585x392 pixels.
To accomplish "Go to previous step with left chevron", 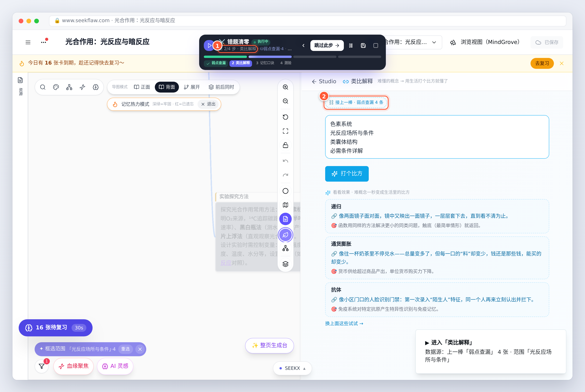I will (304, 45).
